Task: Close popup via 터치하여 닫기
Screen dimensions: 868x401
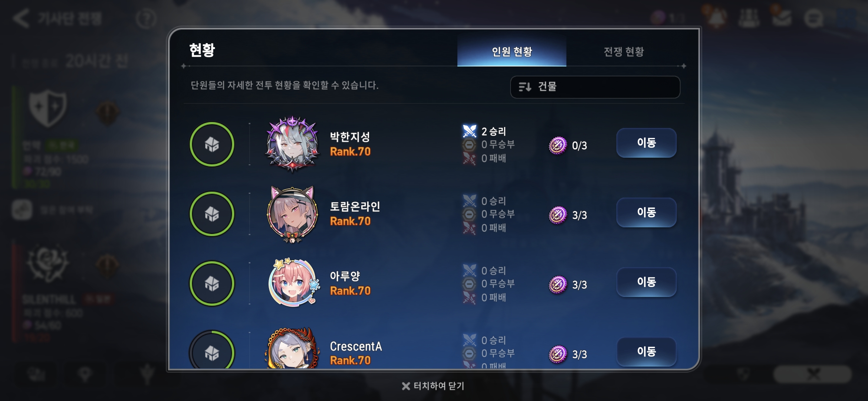Action: click(x=433, y=386)
